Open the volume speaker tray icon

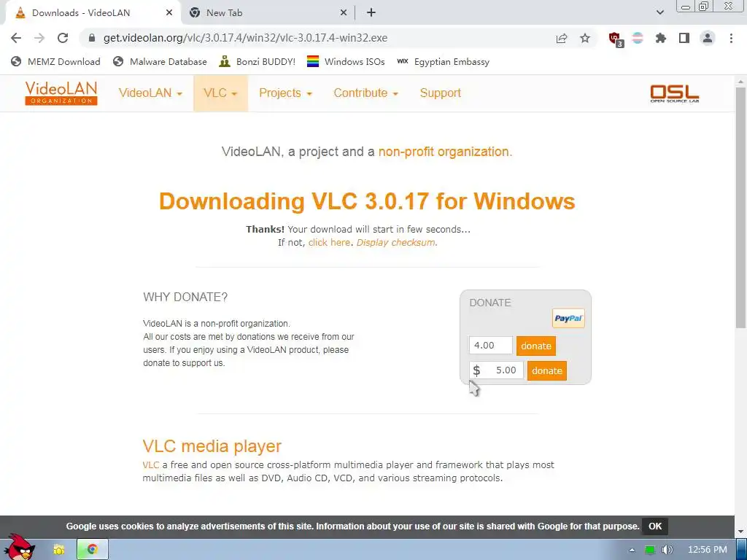point(667,550)
